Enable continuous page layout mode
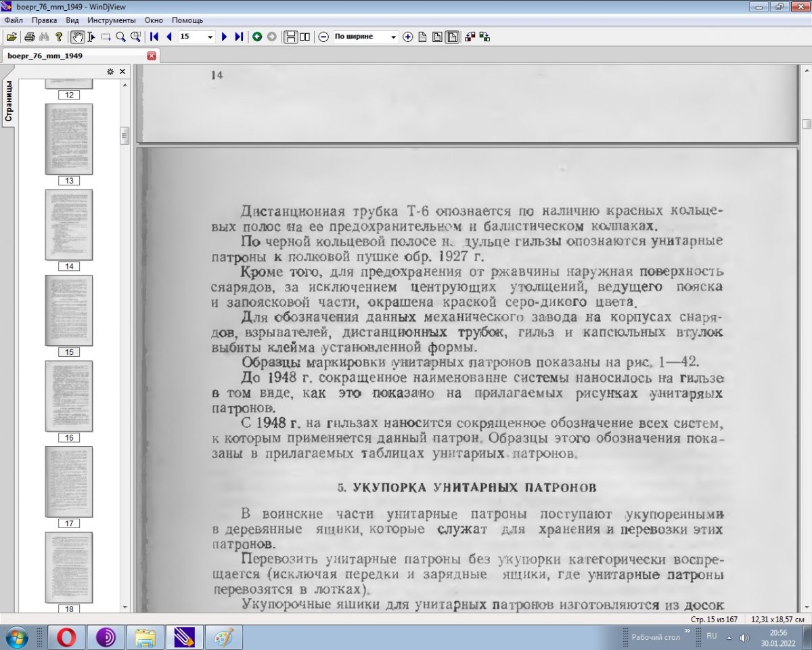The image size is (812, 650). tap(290, 37)
